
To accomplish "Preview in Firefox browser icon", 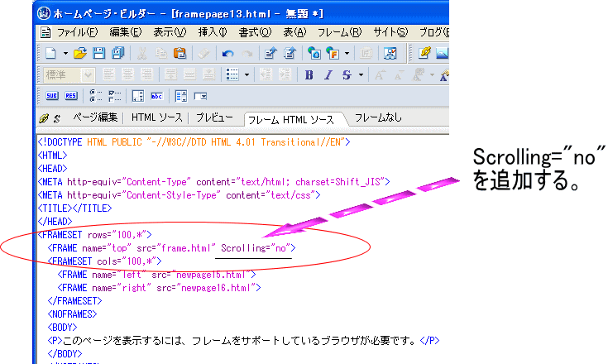I will tap(333, 53).
